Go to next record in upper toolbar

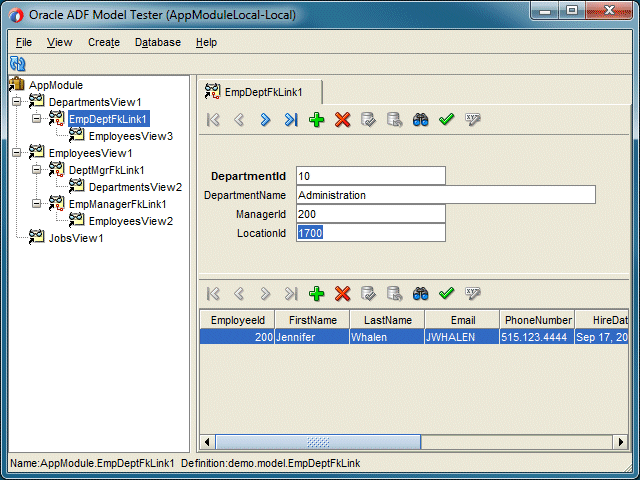[265, 120]
